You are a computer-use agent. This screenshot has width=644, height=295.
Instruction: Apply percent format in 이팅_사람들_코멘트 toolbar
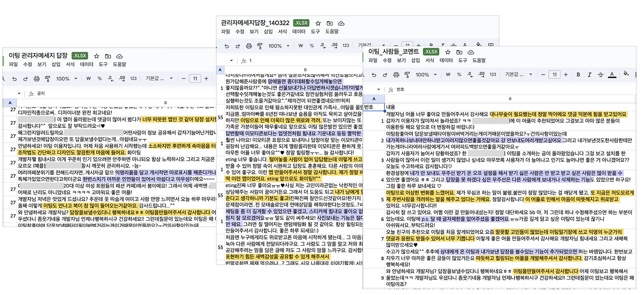point(458,74)
